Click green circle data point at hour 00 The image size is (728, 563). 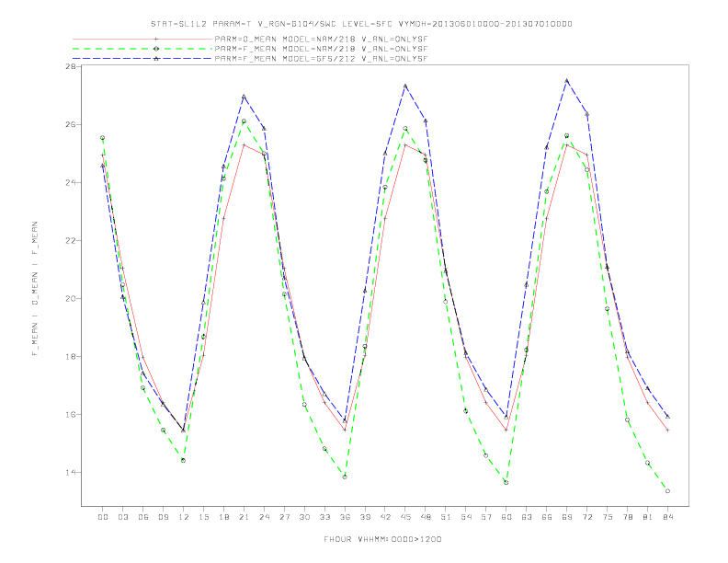coord(103,137)
